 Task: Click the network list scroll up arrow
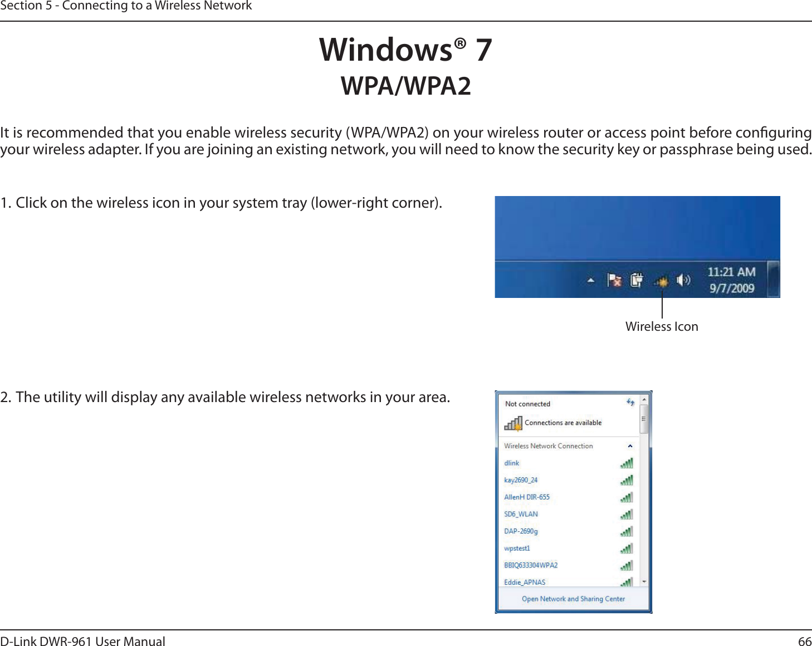click(x=644, y=399)
